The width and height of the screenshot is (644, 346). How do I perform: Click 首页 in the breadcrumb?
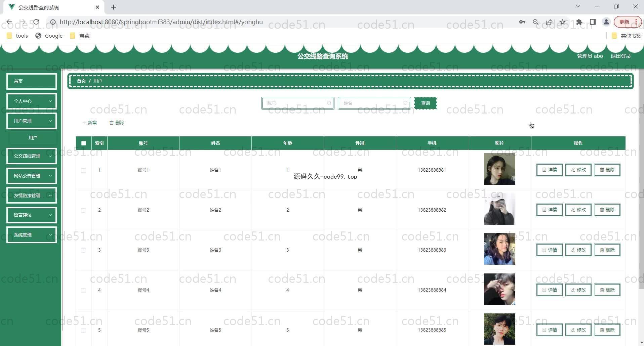(x=81, y=81)
